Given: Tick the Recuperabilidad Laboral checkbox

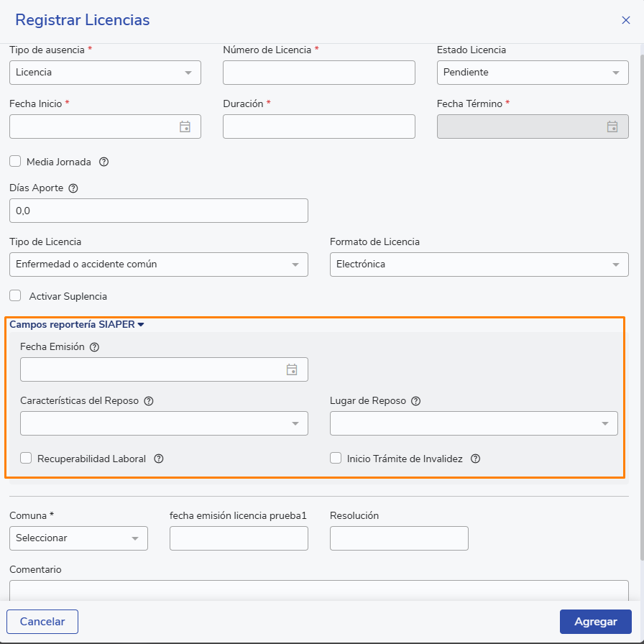Looking at the screenshot, I should tap(26, 458).
